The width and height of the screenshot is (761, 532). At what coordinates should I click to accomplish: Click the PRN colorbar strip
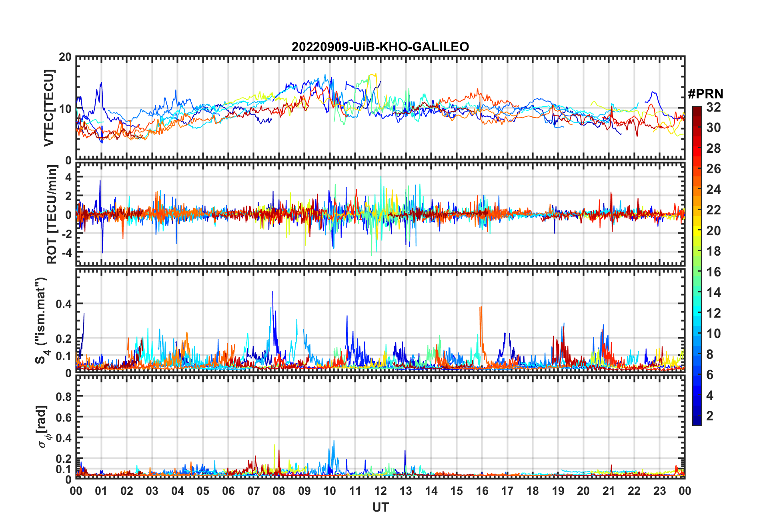coord(697,266)
